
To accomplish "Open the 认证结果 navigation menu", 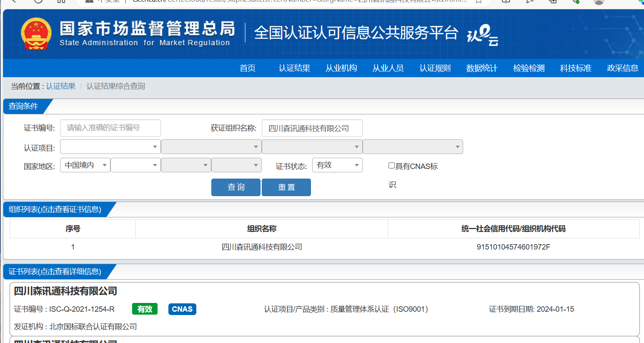I will coord(294,68).
